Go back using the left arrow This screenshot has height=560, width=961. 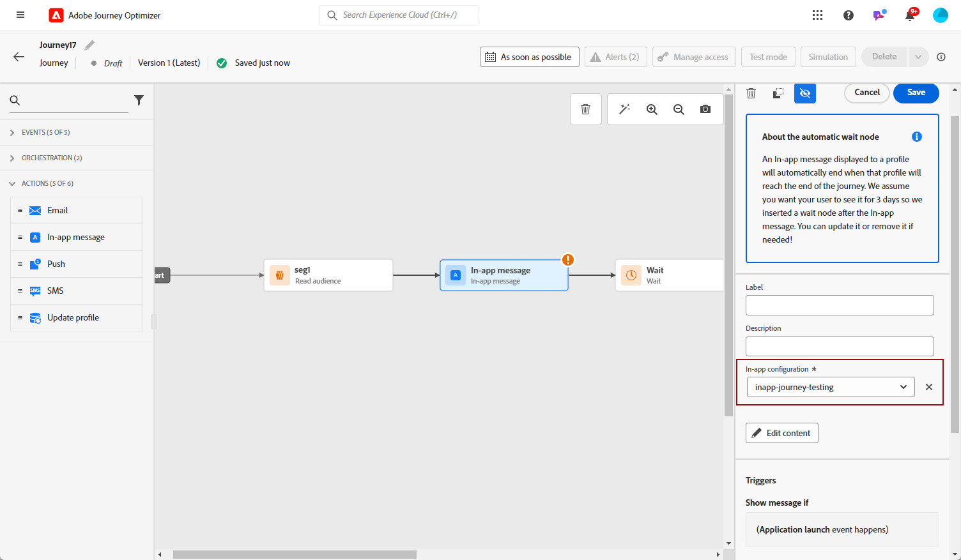click(x=19, y=57)
